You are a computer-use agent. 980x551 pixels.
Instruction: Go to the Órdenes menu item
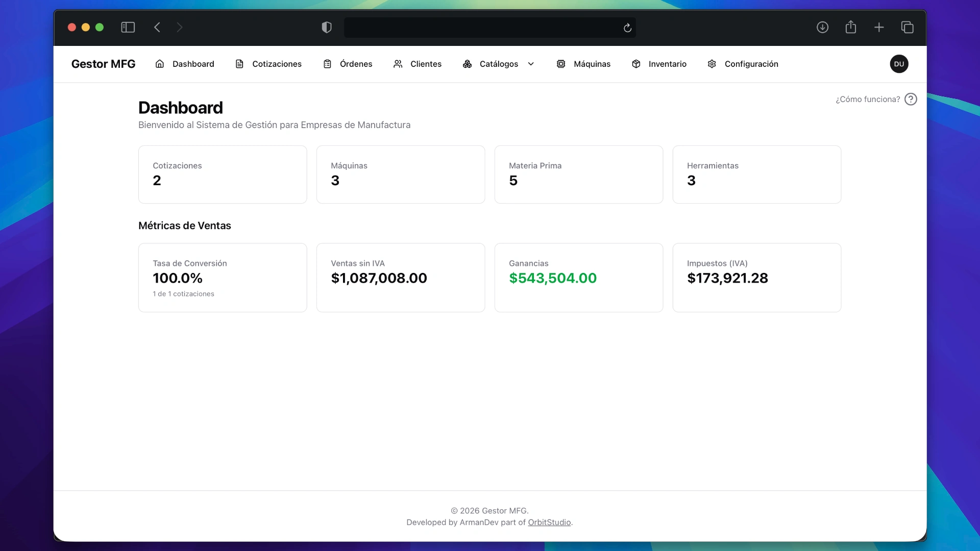tap(356, 64)
